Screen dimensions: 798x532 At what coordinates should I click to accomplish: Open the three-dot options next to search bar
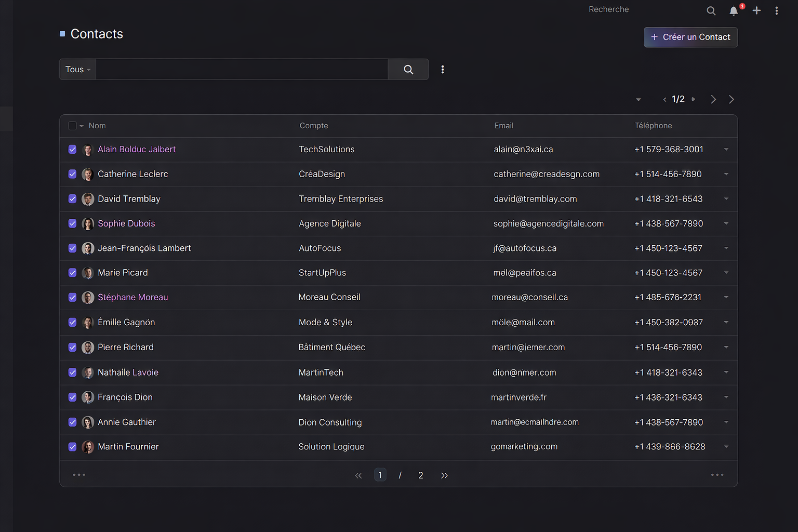(x=442, y=70)
